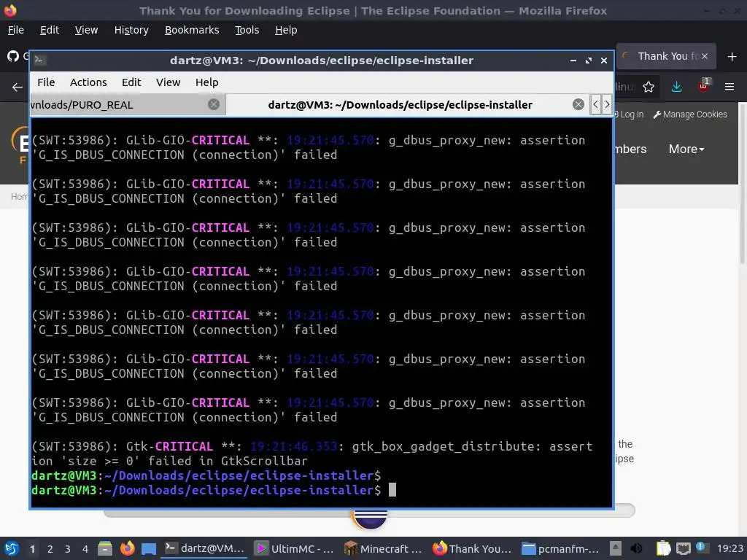Click the Gtk-CRITICAL gtk_box_gadget_distribute line
Screen dimensions: 747x560
(312, 454)
